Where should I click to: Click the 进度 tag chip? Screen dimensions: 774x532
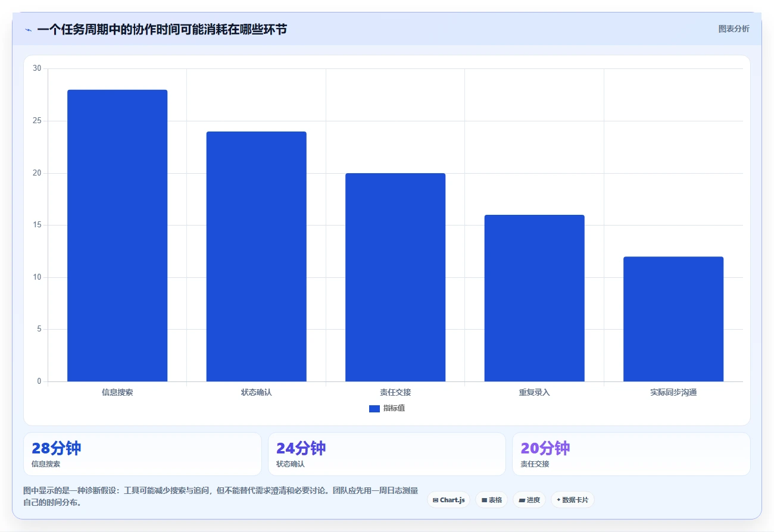pos(529,500)
